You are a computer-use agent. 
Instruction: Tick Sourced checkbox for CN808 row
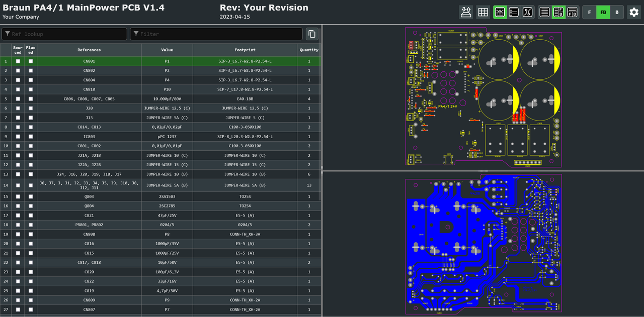pos(18,234)
